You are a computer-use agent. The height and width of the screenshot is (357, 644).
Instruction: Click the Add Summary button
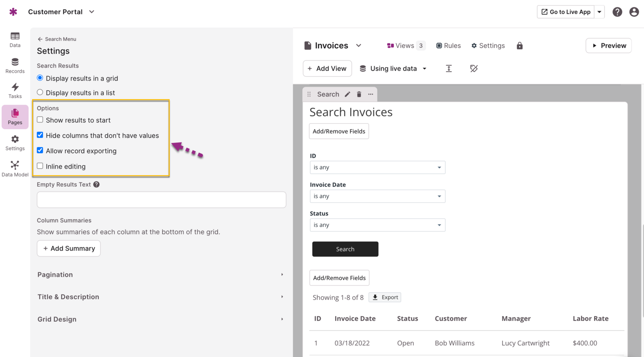pyautogui.click(x=69, y=248)
